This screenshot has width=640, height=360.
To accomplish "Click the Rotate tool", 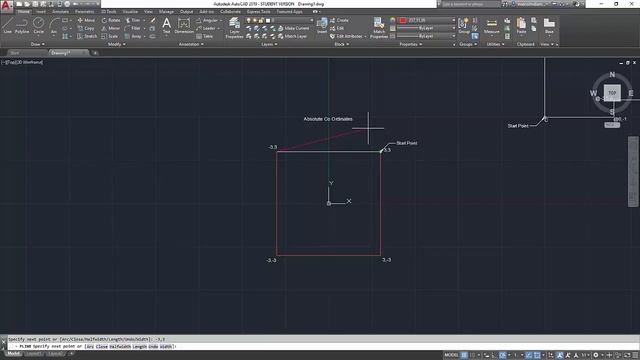I will tap(111, 20).
